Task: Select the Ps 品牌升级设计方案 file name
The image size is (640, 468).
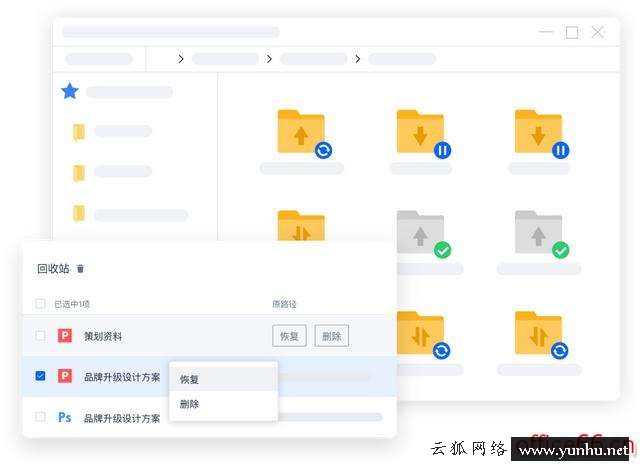Action: tap(122, 418)
